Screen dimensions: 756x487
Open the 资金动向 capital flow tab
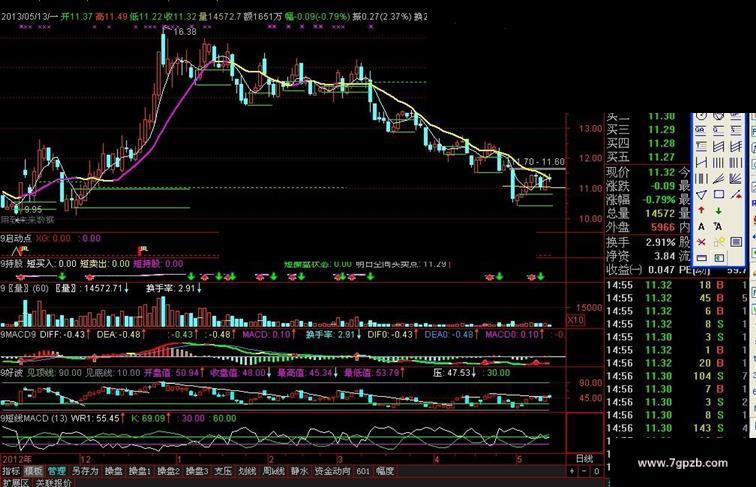click(333, 471)
